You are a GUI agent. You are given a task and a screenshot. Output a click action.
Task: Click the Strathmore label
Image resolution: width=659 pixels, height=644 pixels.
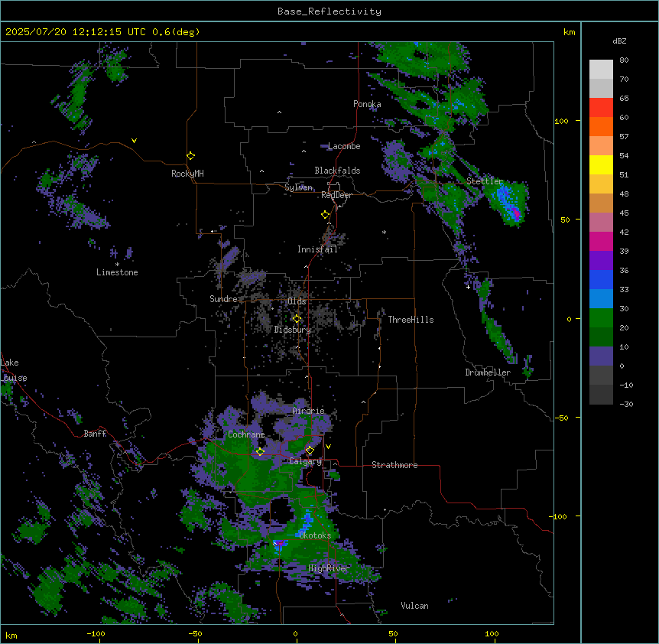pyautogui.click(x=394, y=465)
